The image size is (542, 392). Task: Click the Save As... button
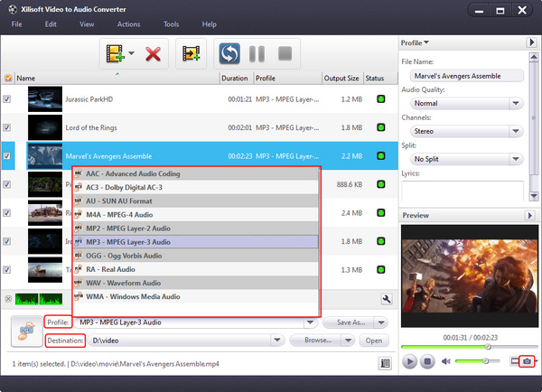[x=349, y=322]
